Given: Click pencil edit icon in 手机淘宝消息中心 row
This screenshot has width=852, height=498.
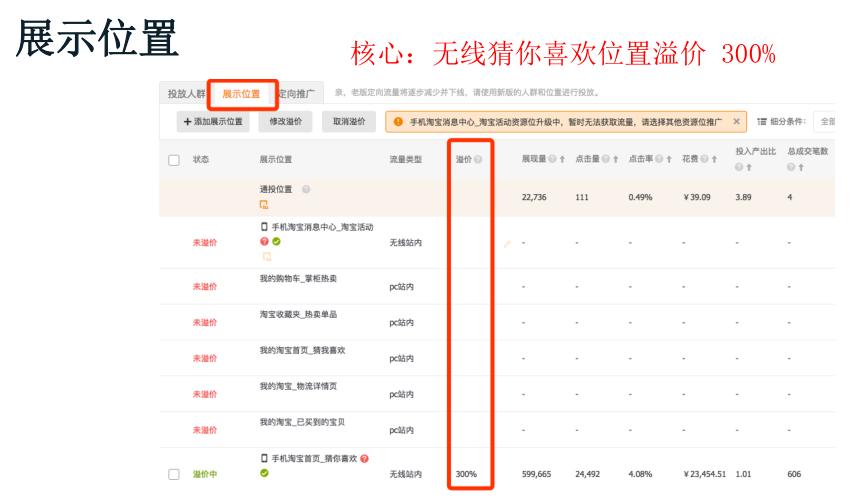Looking at the screenshot, I should (506, 244).
